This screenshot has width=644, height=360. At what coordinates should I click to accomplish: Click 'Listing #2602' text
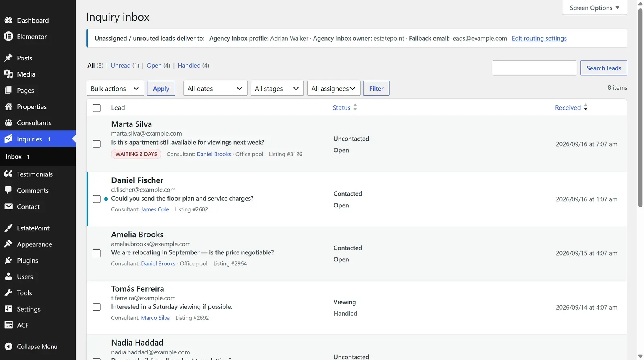point(191,209)
